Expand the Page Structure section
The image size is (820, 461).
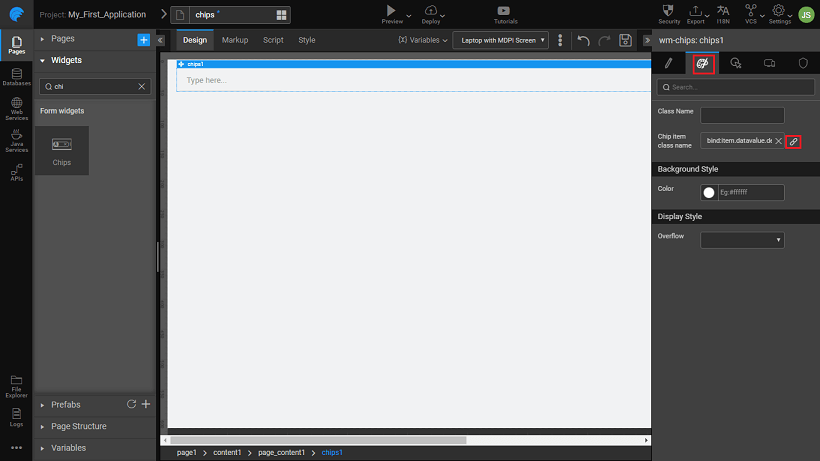(x=78, y=426)
